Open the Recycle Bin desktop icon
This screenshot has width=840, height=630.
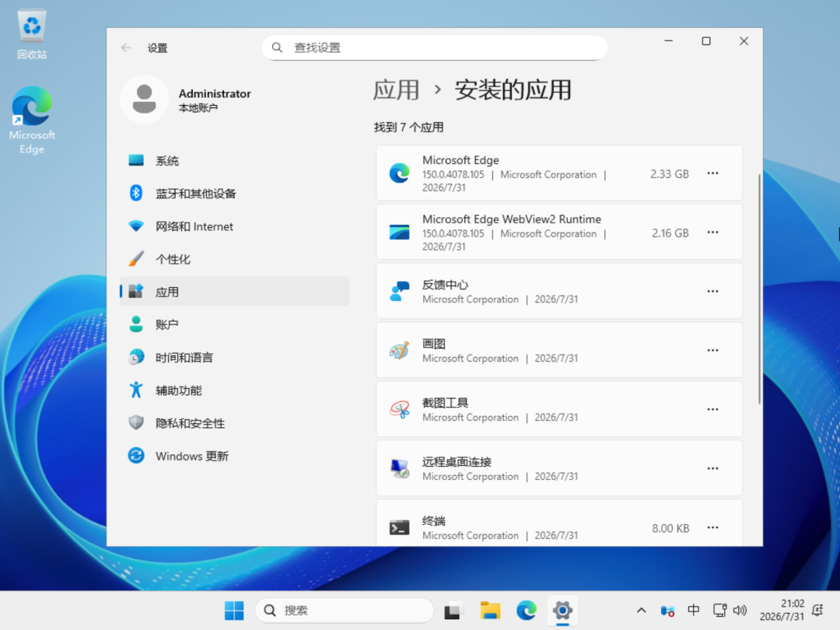coord(32,34)
